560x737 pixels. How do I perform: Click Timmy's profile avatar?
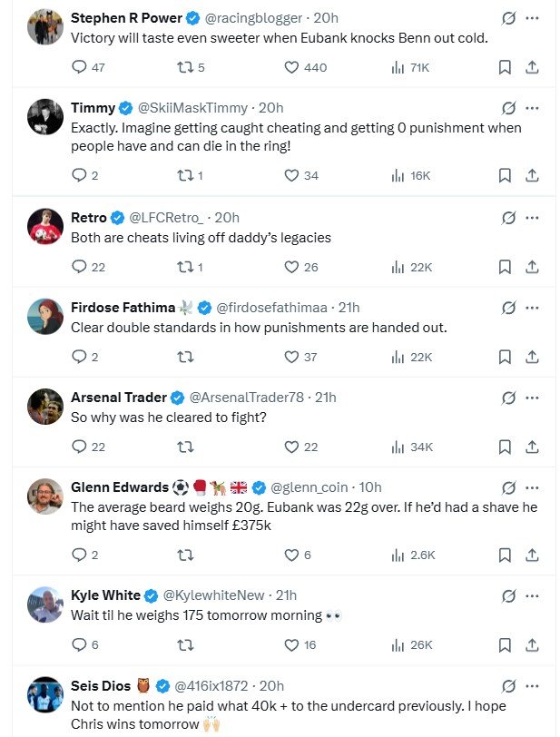(x=44, y=119)
